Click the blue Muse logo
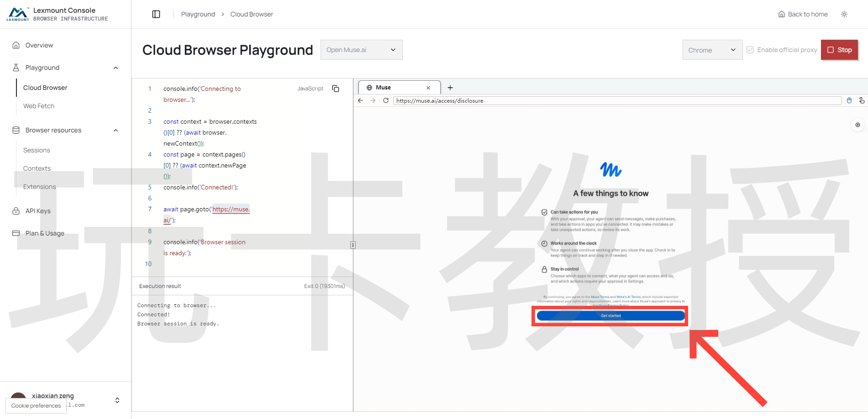The height and width of the screenshot is (419, 868). coord(611,170)
